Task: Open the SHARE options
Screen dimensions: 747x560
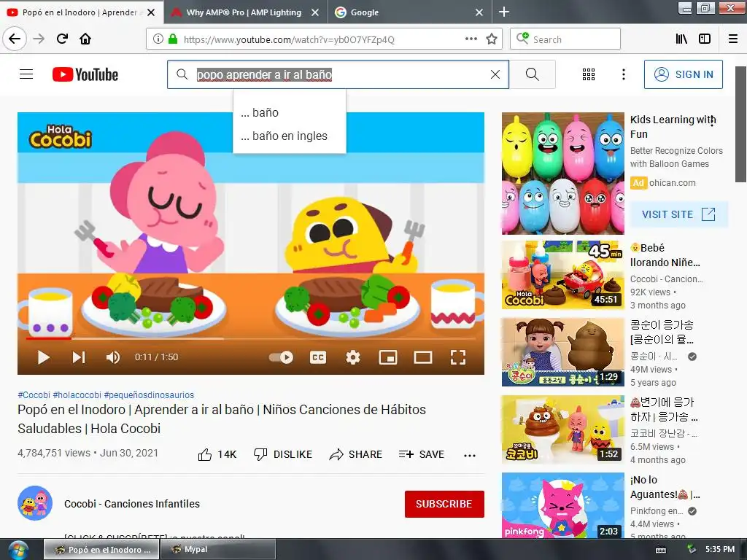Action: (x=355, y=454)
